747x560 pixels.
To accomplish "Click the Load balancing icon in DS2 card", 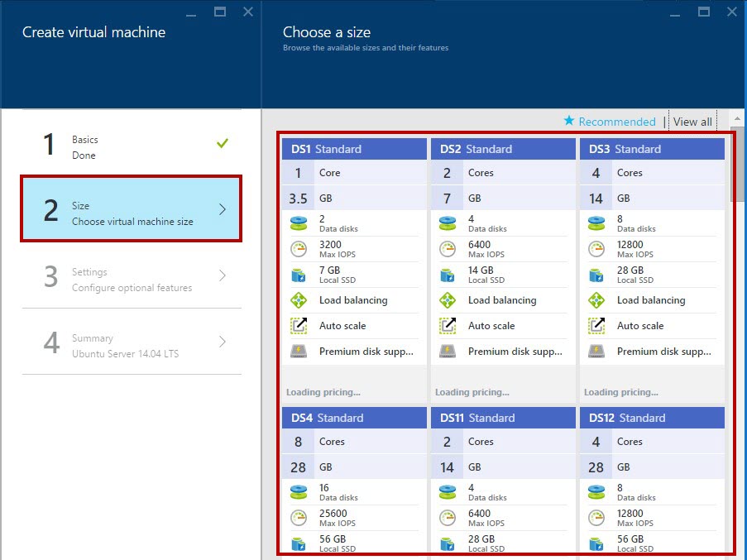I will (448, 300).
